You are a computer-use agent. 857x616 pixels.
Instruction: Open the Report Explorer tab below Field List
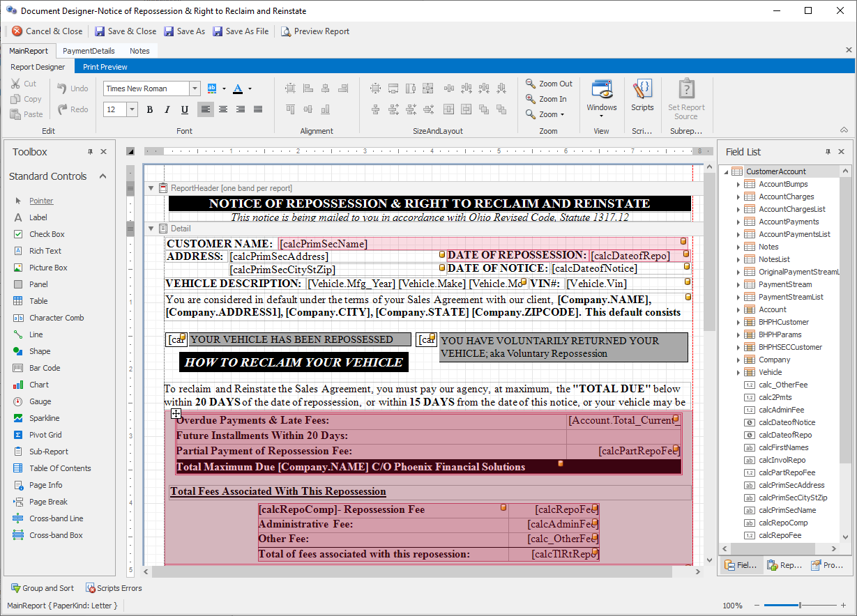point(784,565)
